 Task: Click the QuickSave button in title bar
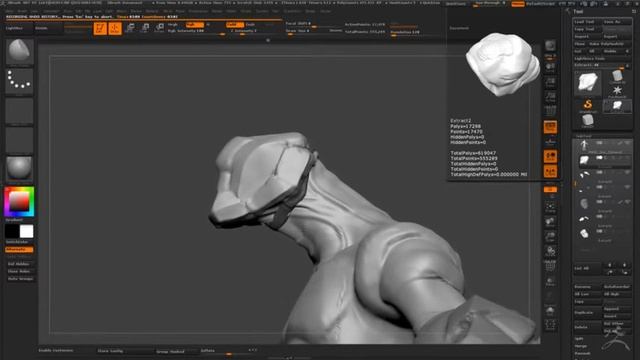pos(456,4)
